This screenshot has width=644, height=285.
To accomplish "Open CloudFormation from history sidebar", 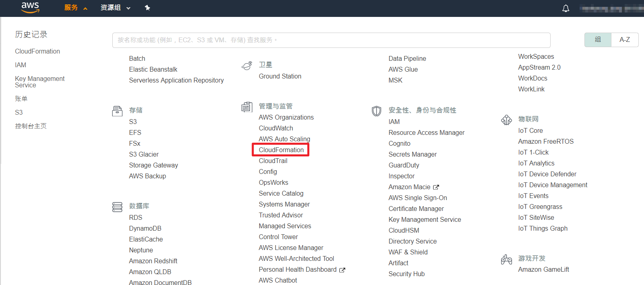I will coord(37,51).
